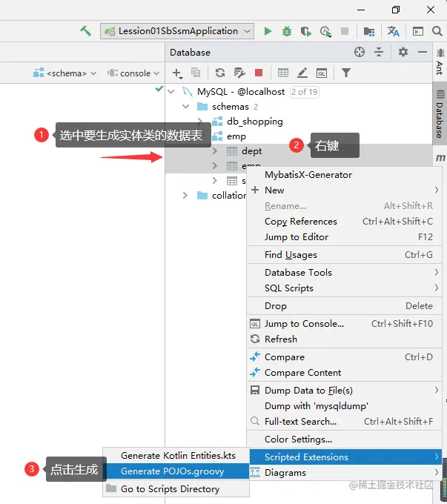Refresh database with the refresh toolbar icon
Viewport: 447px width, 504px height.
(220, 73)
